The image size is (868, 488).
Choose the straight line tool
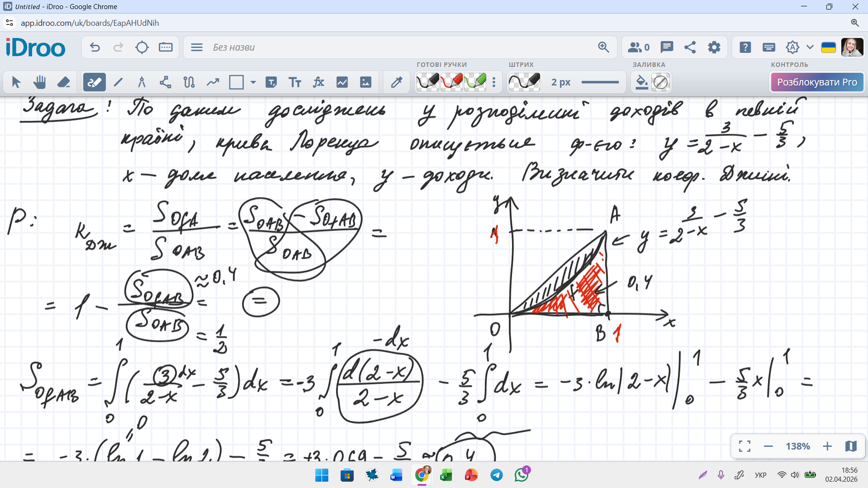(118, 82)
